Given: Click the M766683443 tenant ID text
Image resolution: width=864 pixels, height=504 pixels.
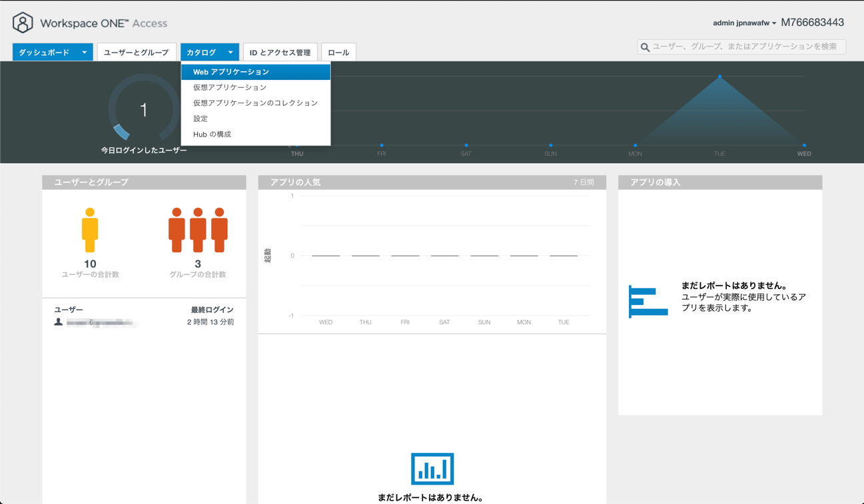Looking at the screenshot, I should [x=812, y=23].
